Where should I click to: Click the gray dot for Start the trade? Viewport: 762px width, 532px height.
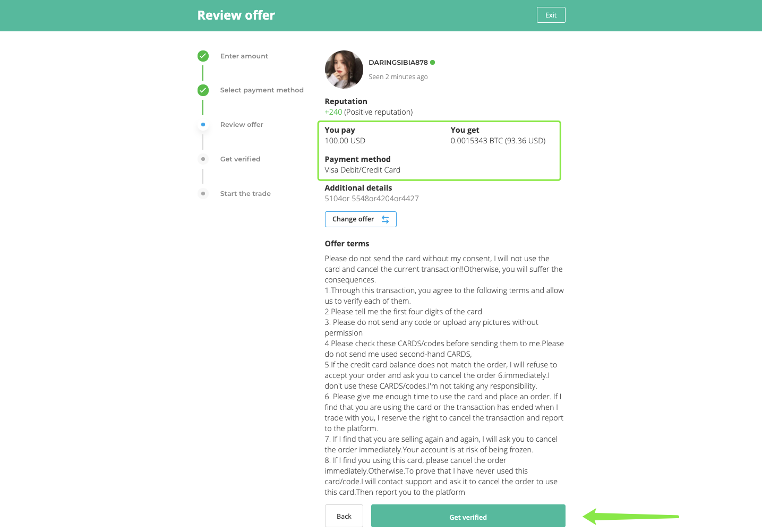coord(203,194)
